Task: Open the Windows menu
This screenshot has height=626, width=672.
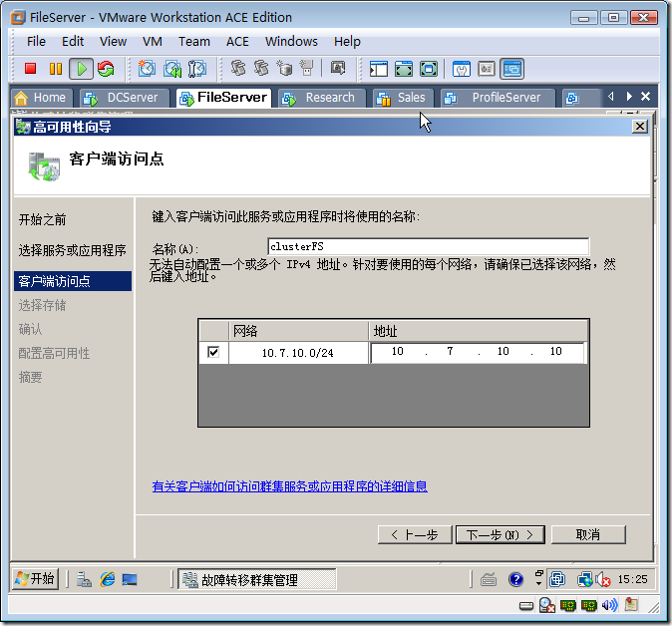Action: pos(291,41)
